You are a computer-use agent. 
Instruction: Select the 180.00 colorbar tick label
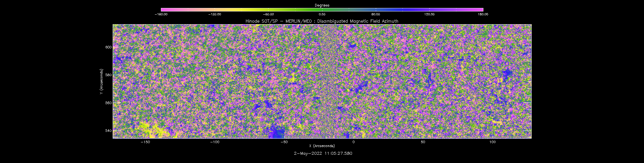[483, 14]
